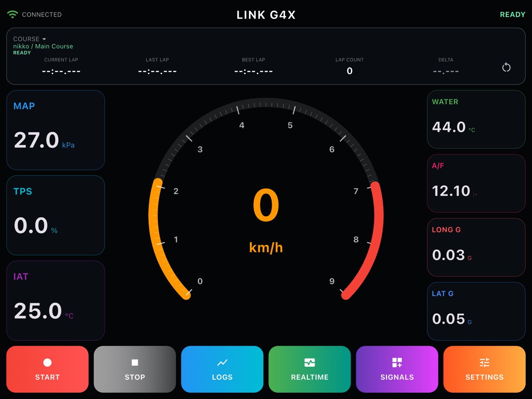Click the 25.0 °C intake reading

point(44,311)
